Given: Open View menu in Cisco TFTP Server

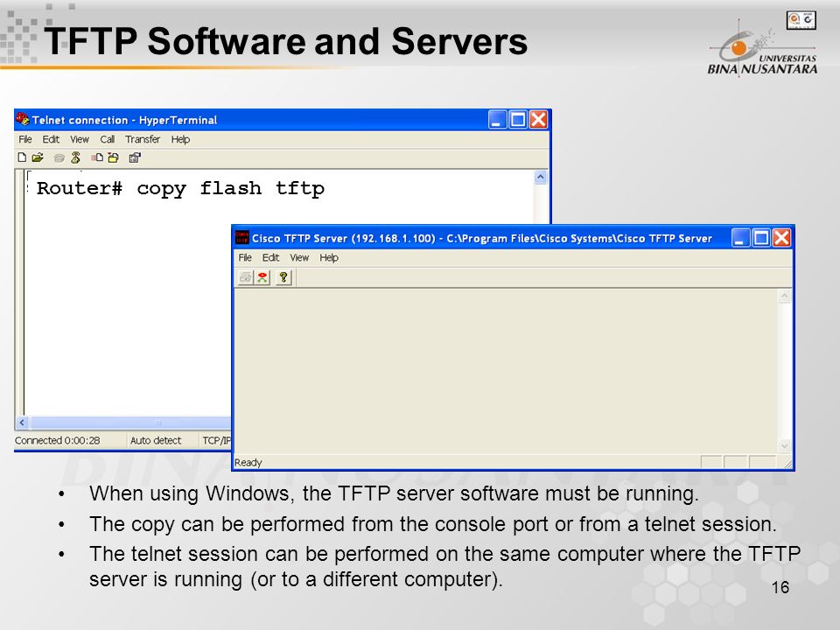Looking at the screenshot, I should (299, 257).
